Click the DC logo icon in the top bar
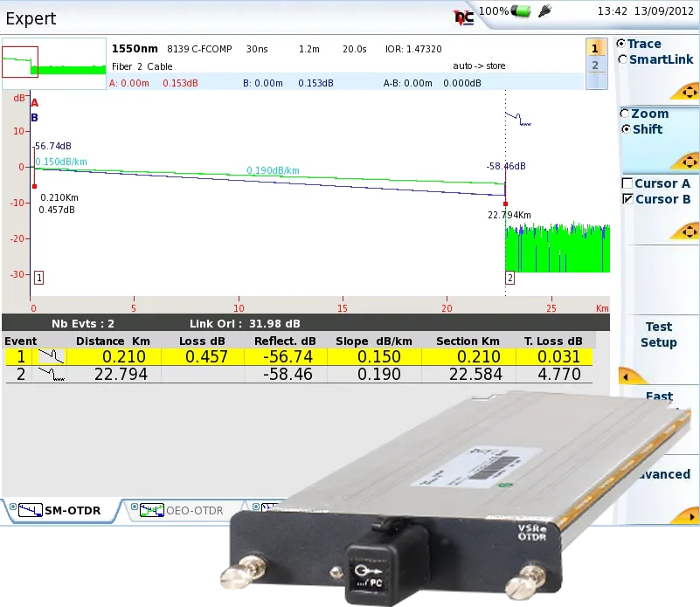 point(462,14)
